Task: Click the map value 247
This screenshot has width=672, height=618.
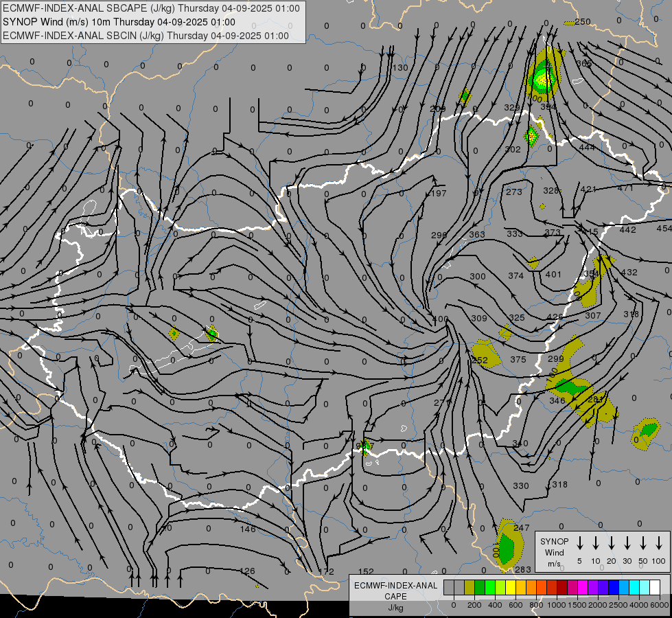Action: 522,528
